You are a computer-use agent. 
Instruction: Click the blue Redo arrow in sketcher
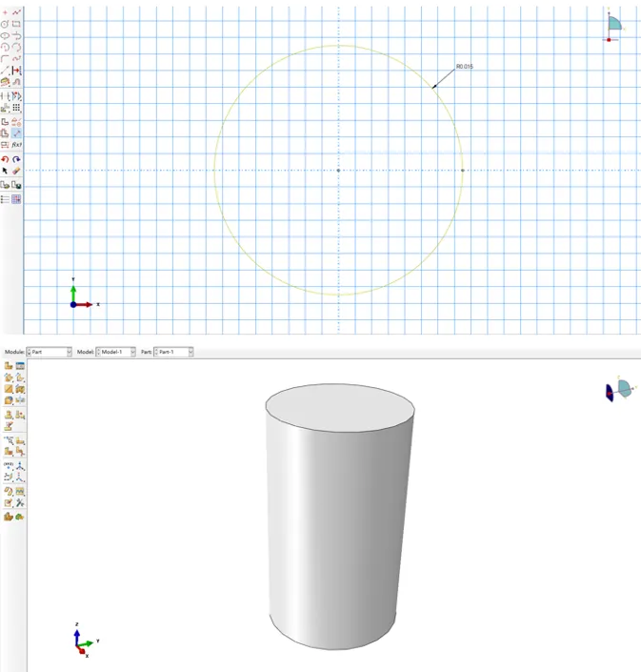(16, 159)
